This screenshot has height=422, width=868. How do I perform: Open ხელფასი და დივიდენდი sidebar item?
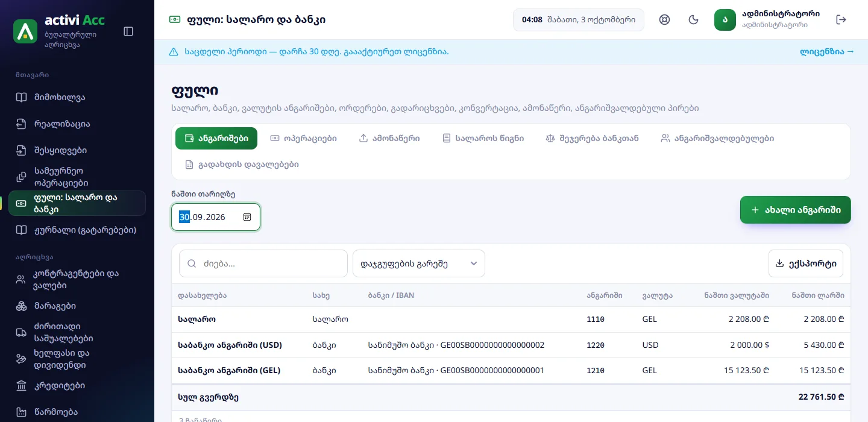point(77,359)
